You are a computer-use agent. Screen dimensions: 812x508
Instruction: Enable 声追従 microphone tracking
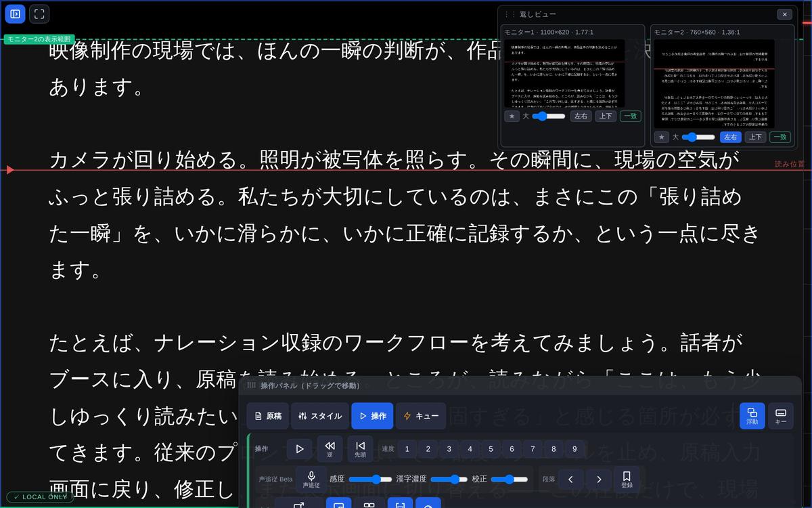pyautogui.click(x=311, y=479)
